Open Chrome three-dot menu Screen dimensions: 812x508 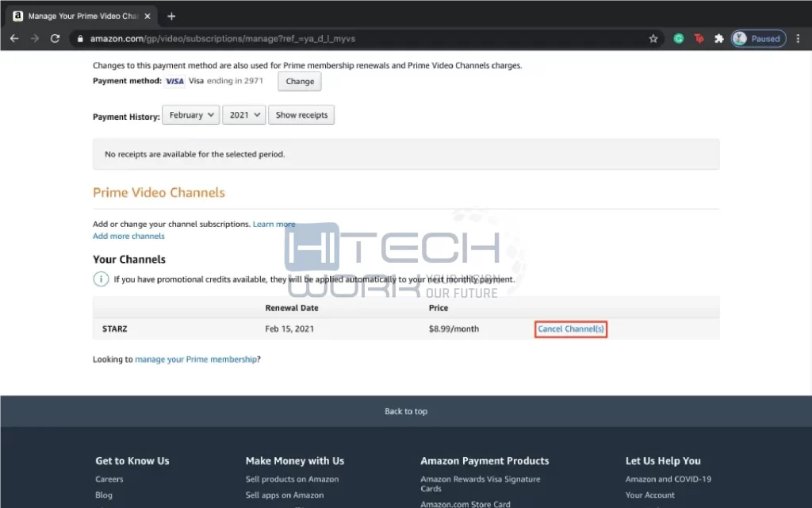coord(798,38)
